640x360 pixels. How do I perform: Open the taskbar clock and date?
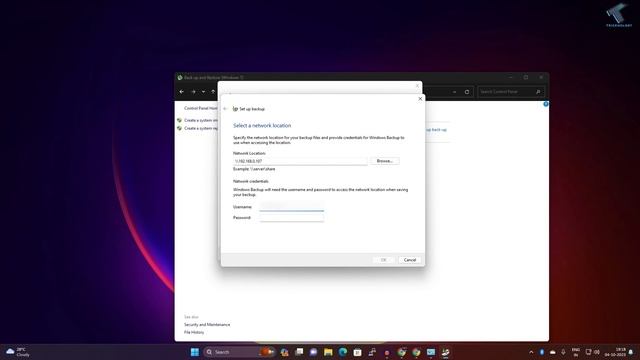(x=615, y=352)
